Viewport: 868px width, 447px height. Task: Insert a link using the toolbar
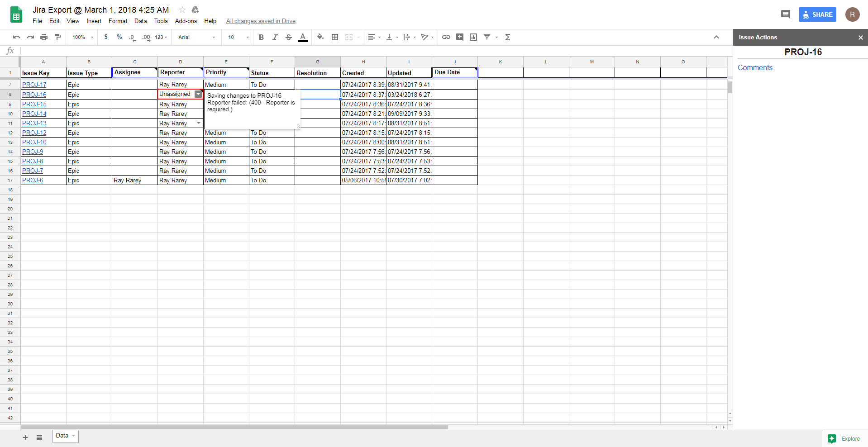[x=446, y=37]
